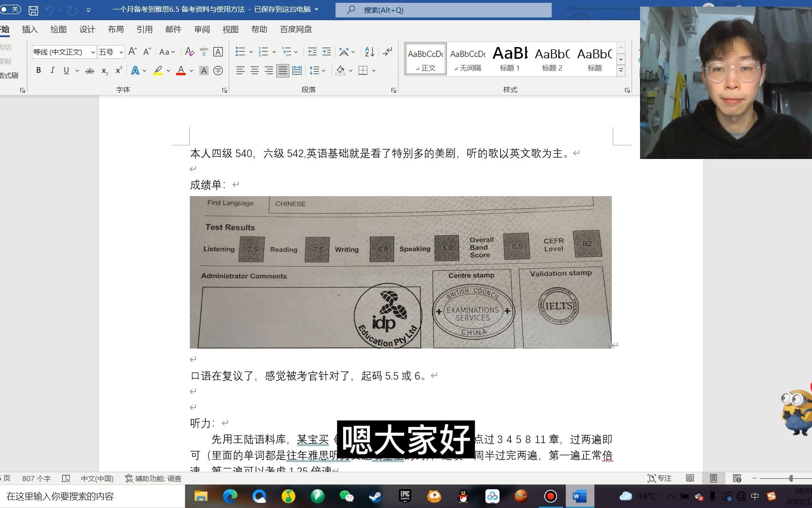
Task: Open the Quick Access Toolbar customize arrow
Action: pyautogui.click(x=88, y=10)
